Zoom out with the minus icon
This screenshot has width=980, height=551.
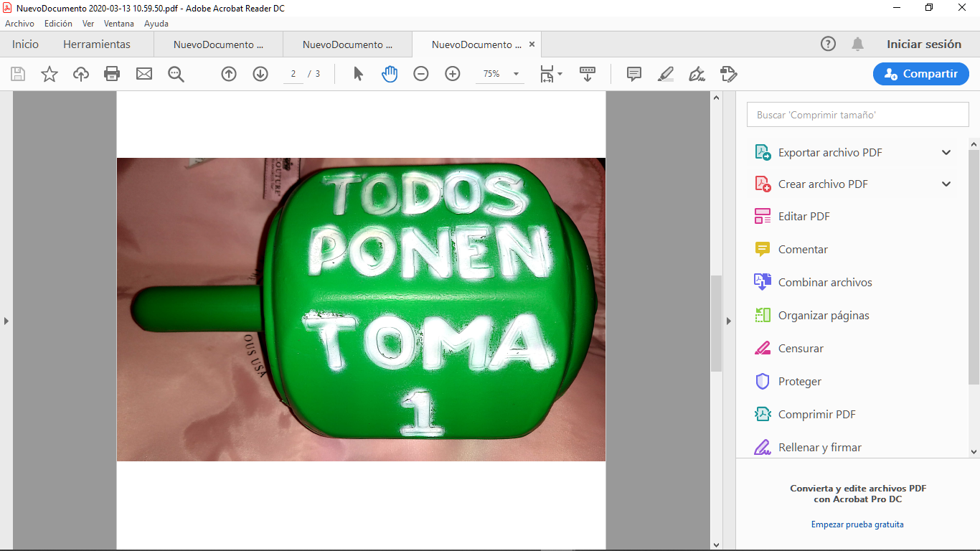coord(421,74)
